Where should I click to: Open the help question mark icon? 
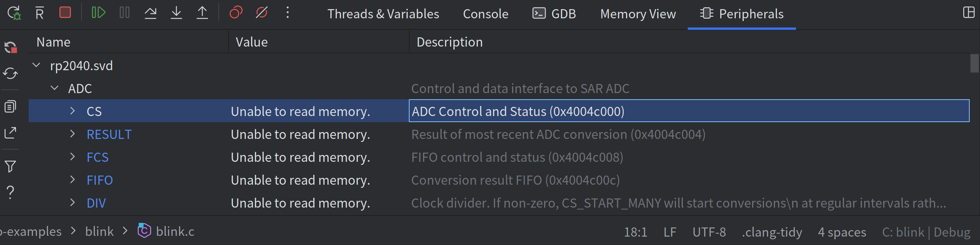click(x=10, y=192)
